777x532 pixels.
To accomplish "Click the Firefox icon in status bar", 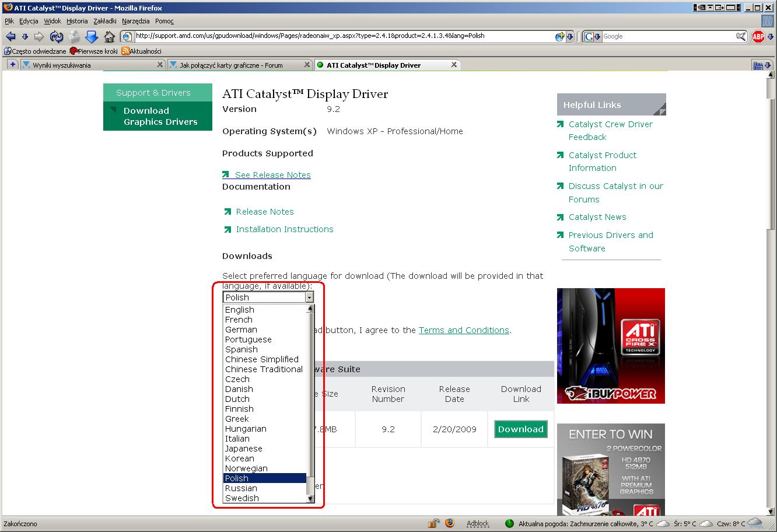I will (x=449, y=523).
